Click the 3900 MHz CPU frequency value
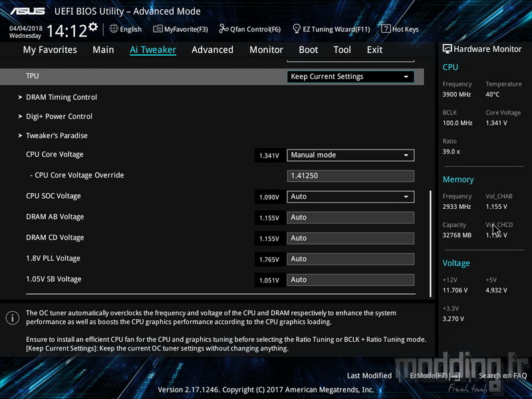This screenshot has width=532, height=399. click(x=456, y=94)
